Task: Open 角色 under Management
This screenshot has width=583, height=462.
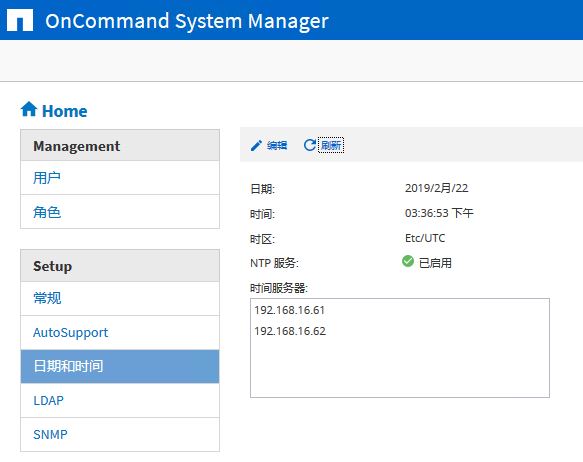Action: click(x=120, y=212)
